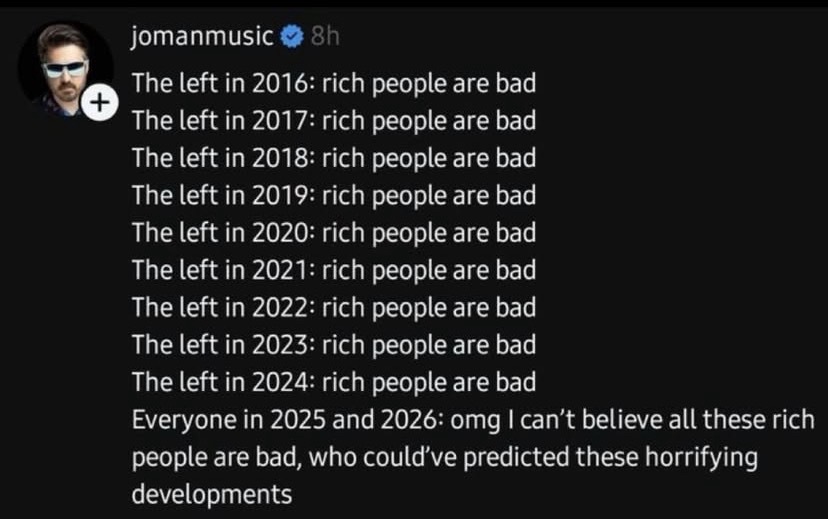Click the line about the left in 2017

pyautogui.click(x=334, y=121)
